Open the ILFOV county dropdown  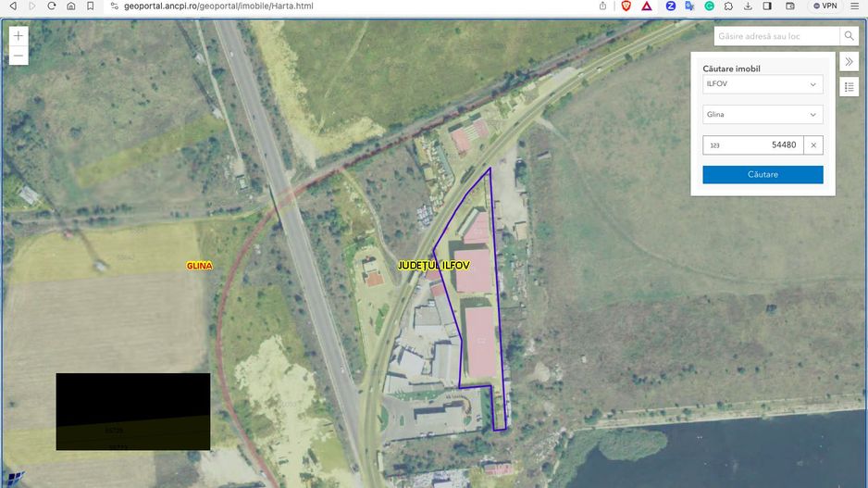tap(763, 84)
